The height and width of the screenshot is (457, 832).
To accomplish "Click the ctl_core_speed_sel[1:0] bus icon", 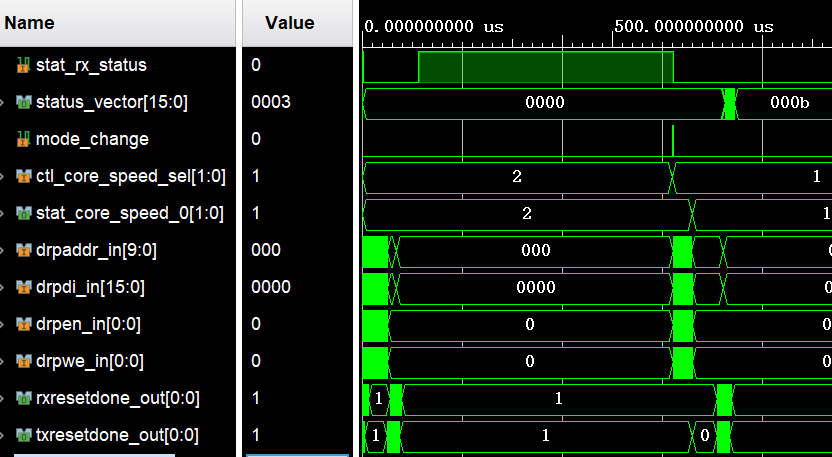I will pyautogui.click(x=23, y=176).
